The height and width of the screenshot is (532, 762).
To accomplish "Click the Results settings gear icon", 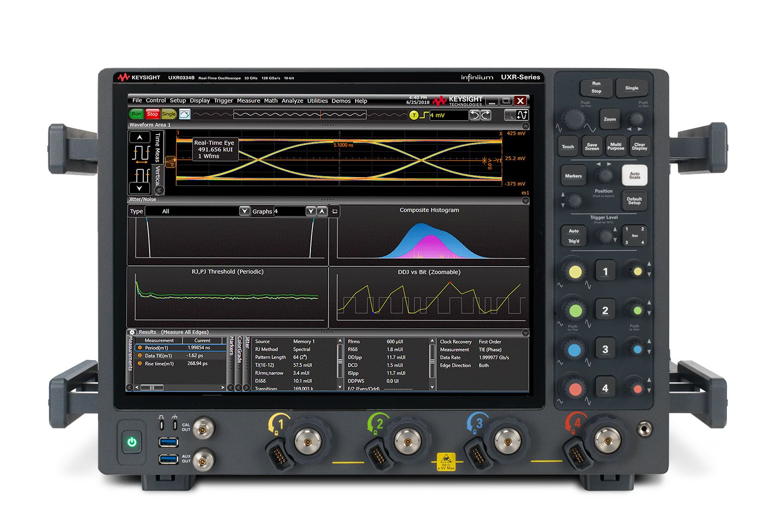I will 133,332.
